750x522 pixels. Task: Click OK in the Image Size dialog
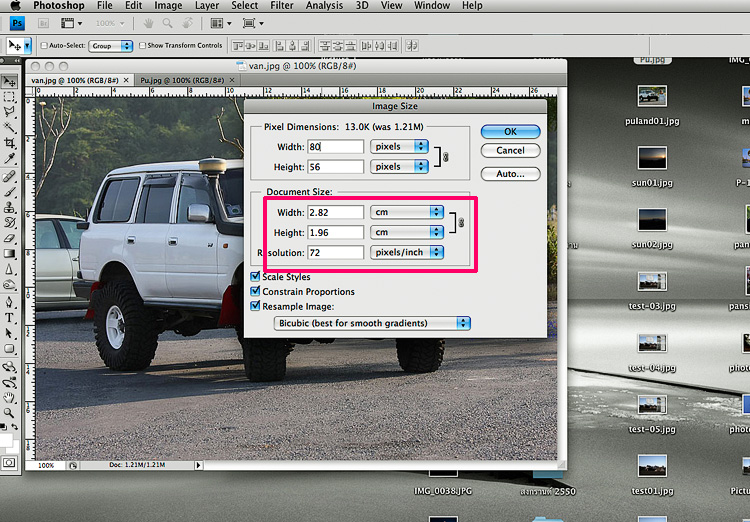[510, 131]
